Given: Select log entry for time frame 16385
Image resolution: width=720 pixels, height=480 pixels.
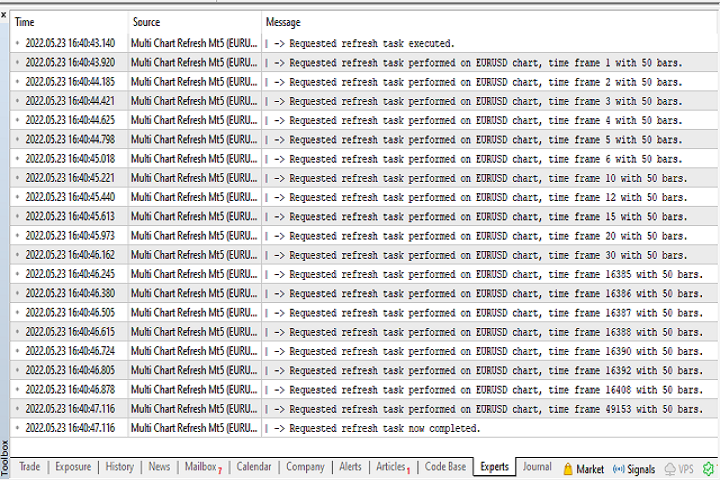Looking at the screenshot, I should click(365, 274).
